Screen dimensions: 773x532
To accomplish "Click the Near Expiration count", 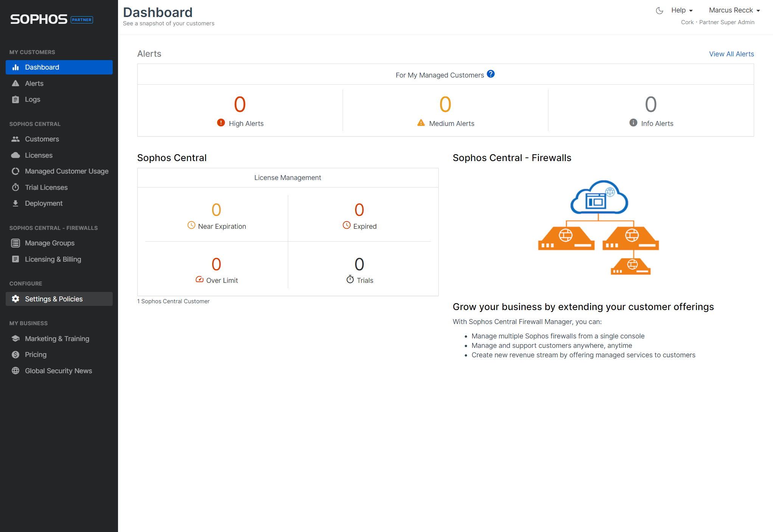I will [216, 210].
